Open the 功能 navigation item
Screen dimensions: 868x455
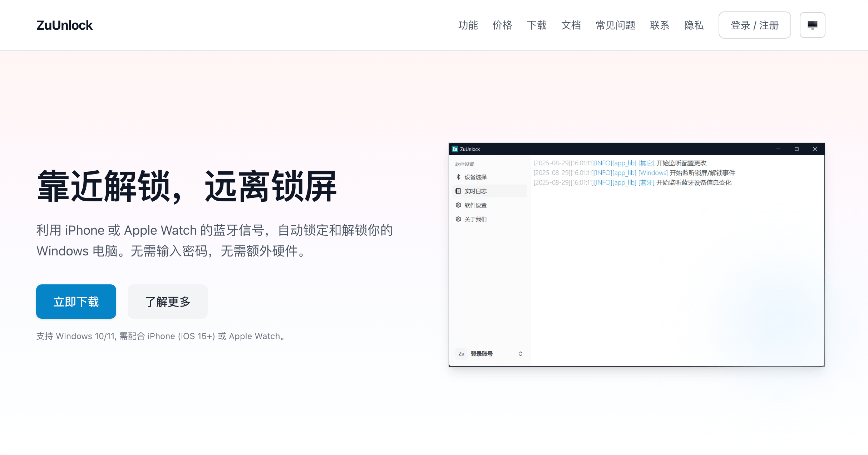pos(468,25)
